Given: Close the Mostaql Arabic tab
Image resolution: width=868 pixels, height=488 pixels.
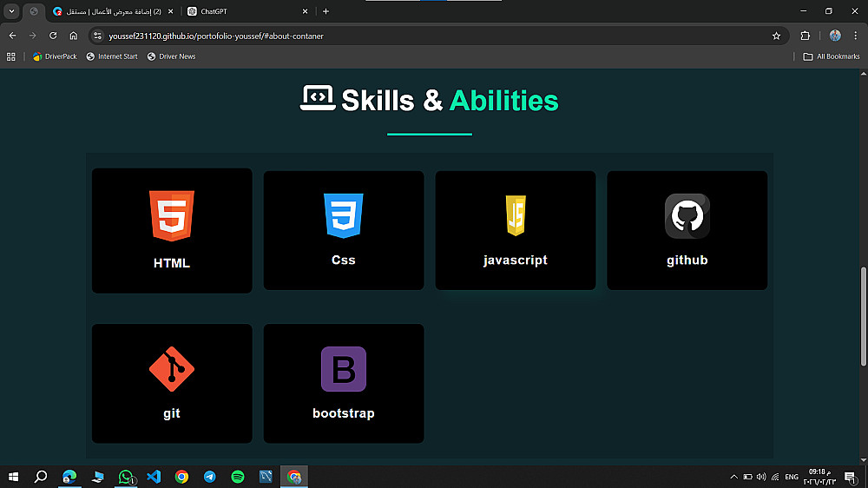Looking at the screenshot, I should 170,11.
